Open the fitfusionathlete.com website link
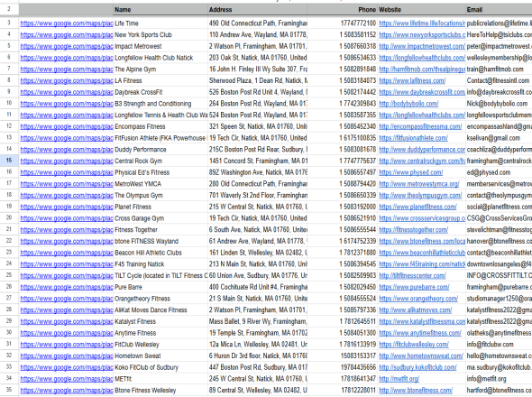This screenshot has width=532, height=397. pyautogui.click(x=413, y=138)
